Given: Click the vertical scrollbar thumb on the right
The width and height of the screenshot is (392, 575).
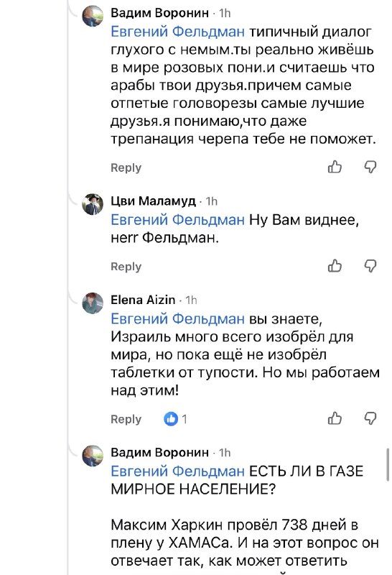Looking at the screenshot, I should click(388, 464).
